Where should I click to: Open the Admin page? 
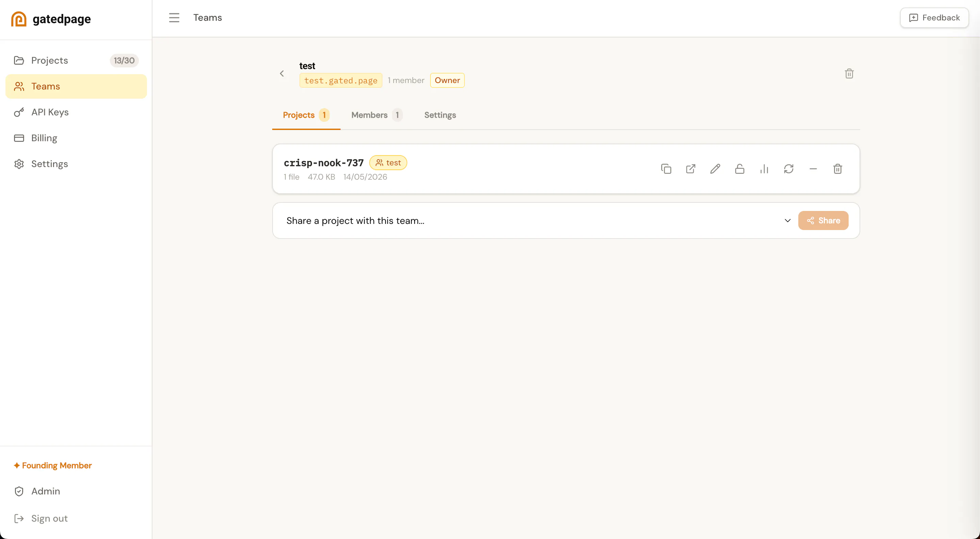tap(76, 491)
